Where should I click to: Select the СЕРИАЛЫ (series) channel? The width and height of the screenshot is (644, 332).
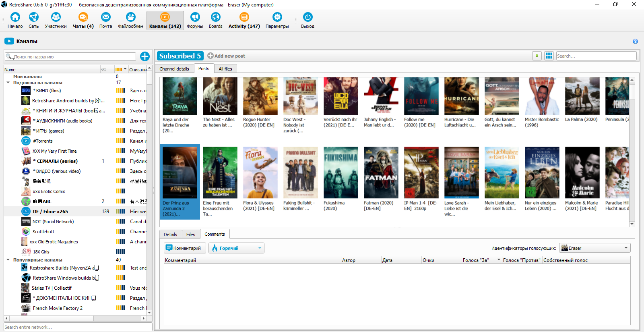click(x=75, y=161)
